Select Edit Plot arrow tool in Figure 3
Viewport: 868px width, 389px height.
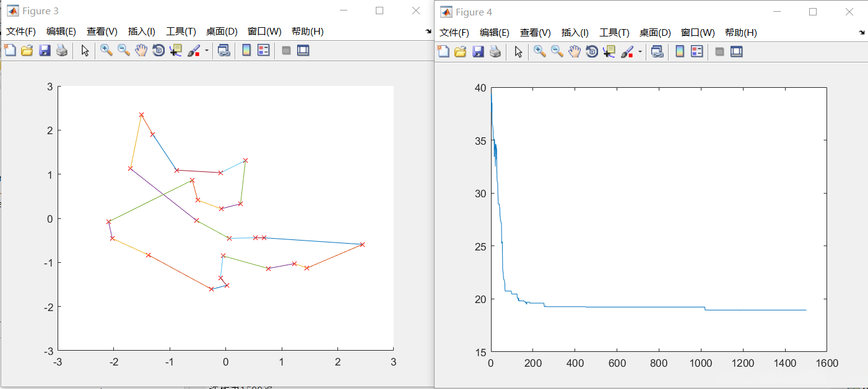click(x=85, y=51)
